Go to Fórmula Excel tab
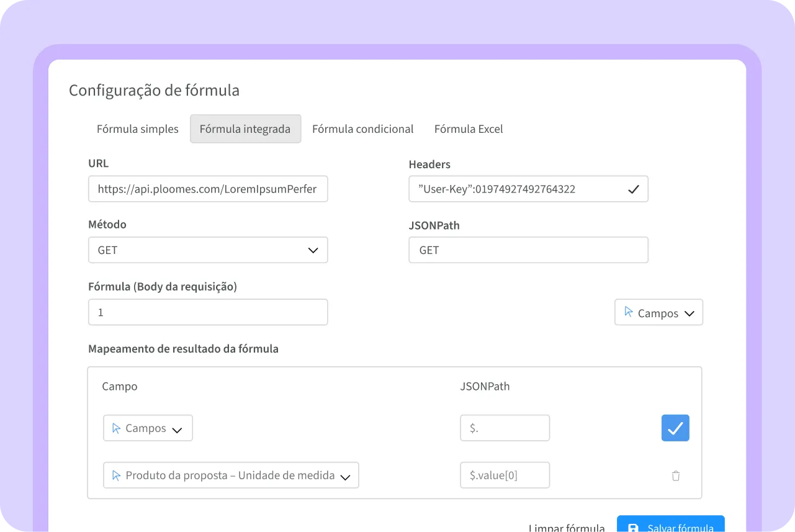Screen dimensions: 795x532 coord(469,129)
